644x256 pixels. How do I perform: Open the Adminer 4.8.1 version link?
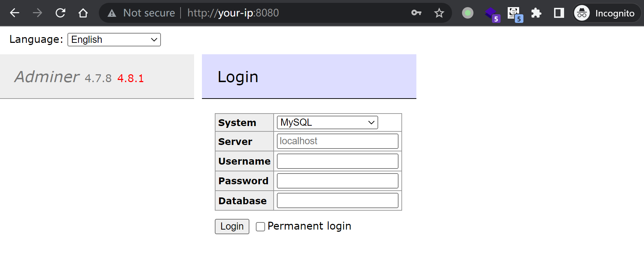pos(131,79)
